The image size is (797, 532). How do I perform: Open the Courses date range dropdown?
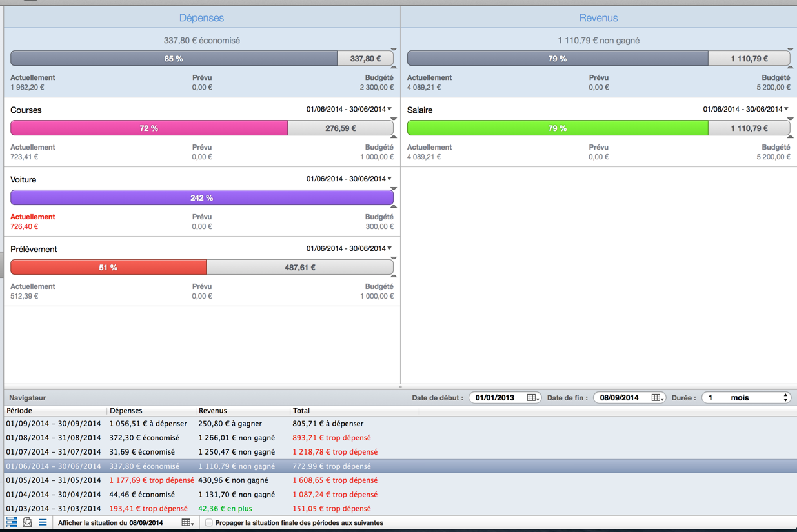349,109
